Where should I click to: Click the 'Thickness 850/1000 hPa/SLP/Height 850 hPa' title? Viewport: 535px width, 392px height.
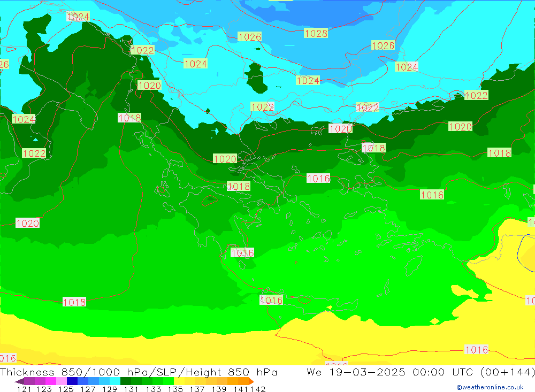139,372
